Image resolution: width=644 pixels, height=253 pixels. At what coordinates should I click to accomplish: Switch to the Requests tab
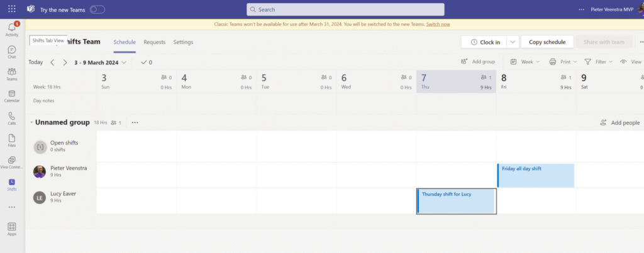click(155, 42)
